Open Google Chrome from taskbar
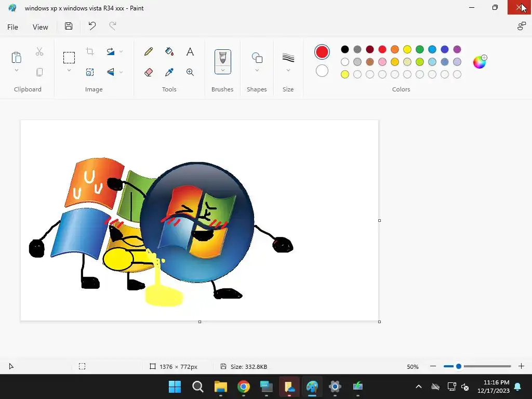Screen dimensions: 532x399 pyautogui.click(x=244, y=387)
